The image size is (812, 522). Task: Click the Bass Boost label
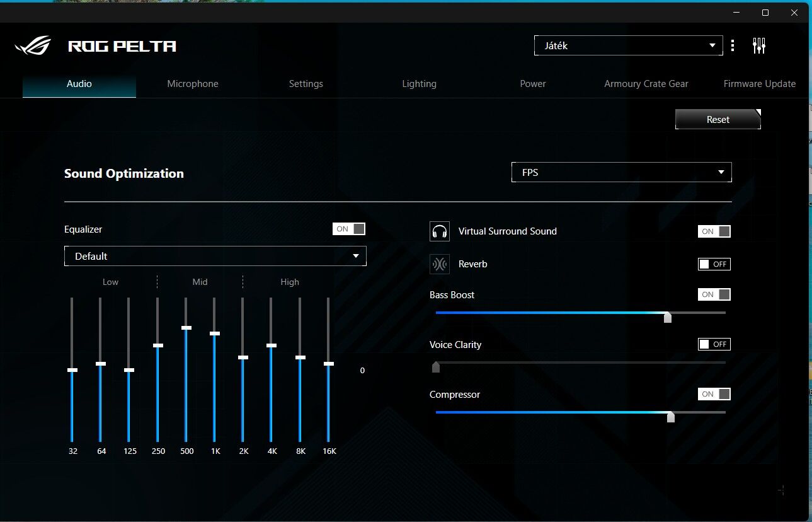click(x=452, y=294)
